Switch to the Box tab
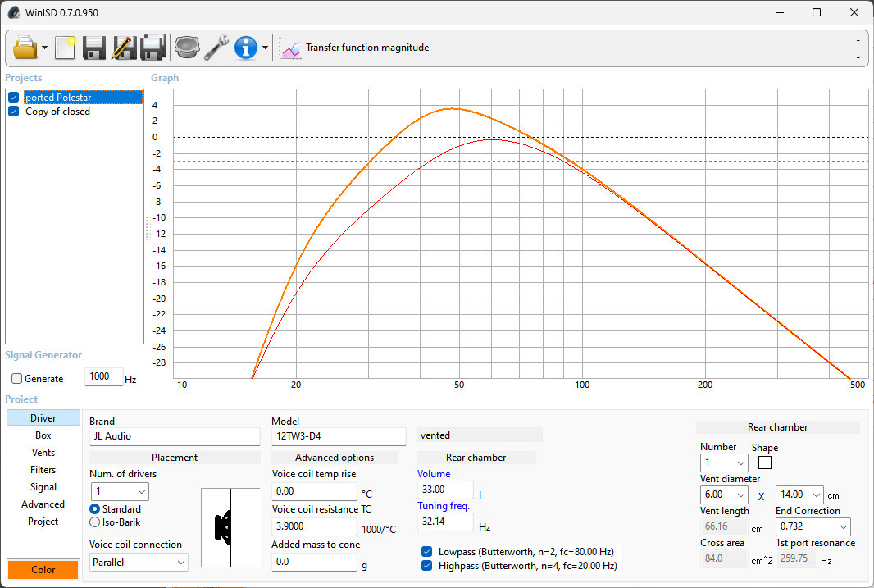874x588 pixels. point(43,435)
